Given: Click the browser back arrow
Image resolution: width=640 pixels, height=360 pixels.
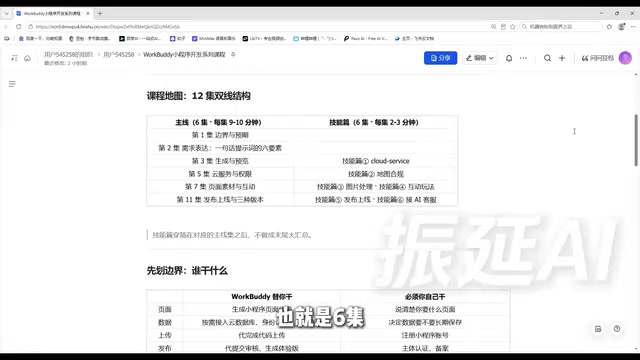Looking at the screenshot, I should 7,27.
